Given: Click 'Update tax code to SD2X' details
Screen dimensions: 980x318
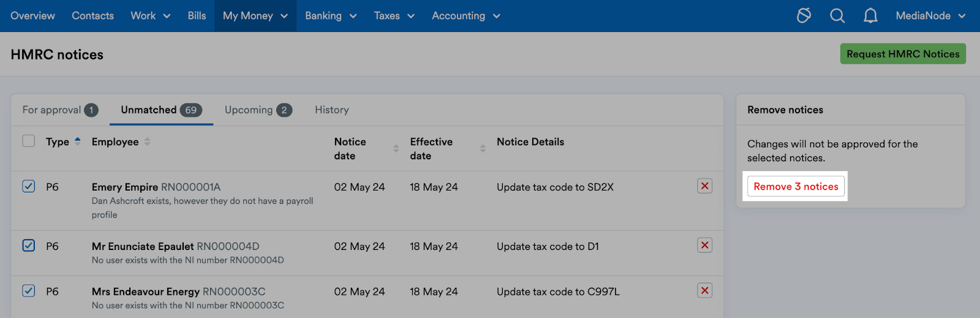Looking at the screenshot, I should pyautogui.click(x=555, y=187).
